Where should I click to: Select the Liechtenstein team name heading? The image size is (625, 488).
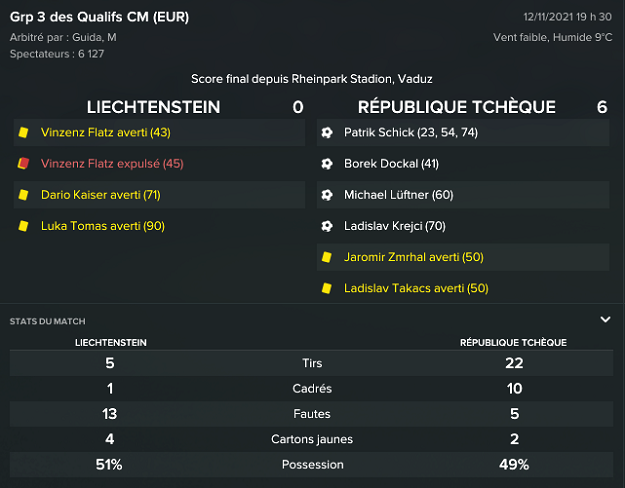[153, 107]
